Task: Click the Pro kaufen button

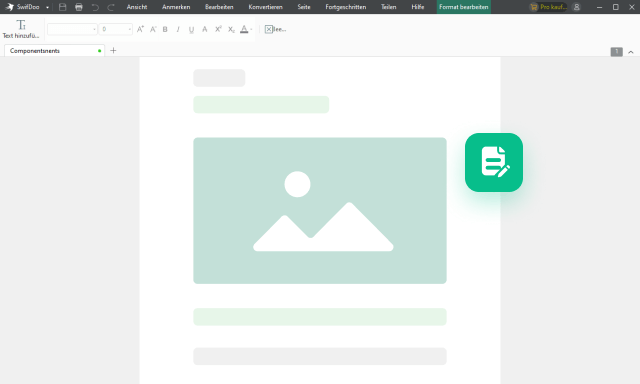Action: (548, 7)
